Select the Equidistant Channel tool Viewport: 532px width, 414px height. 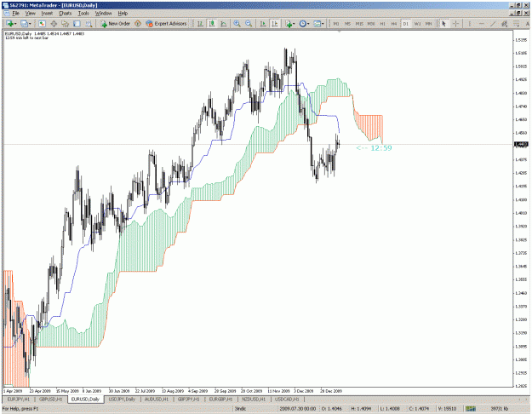pos(504,24)
